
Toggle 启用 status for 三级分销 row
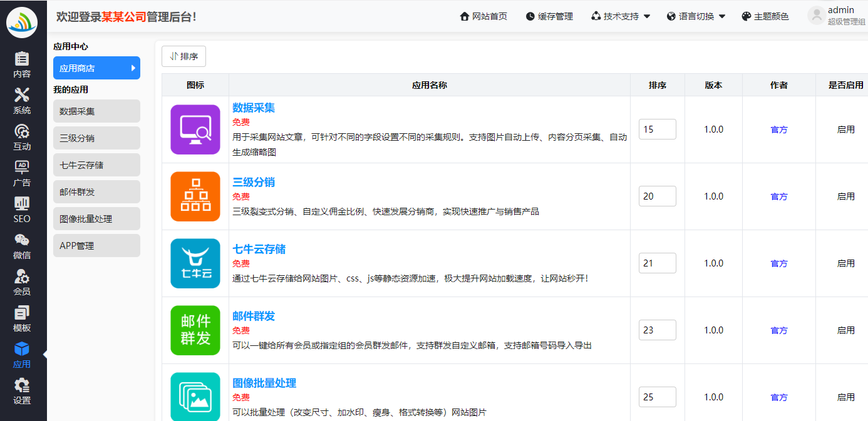[845, 196]
